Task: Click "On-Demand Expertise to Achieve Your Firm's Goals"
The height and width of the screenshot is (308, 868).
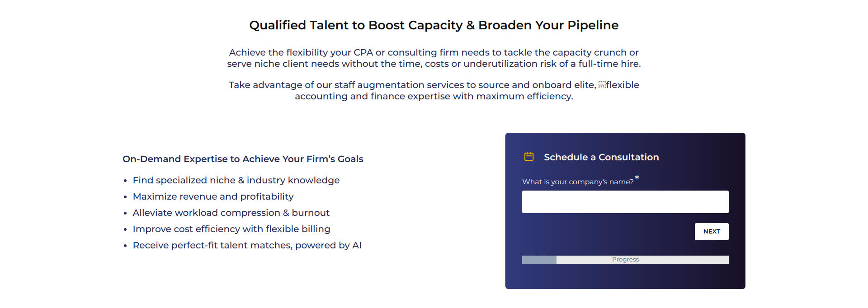Action: click(243, 159)
